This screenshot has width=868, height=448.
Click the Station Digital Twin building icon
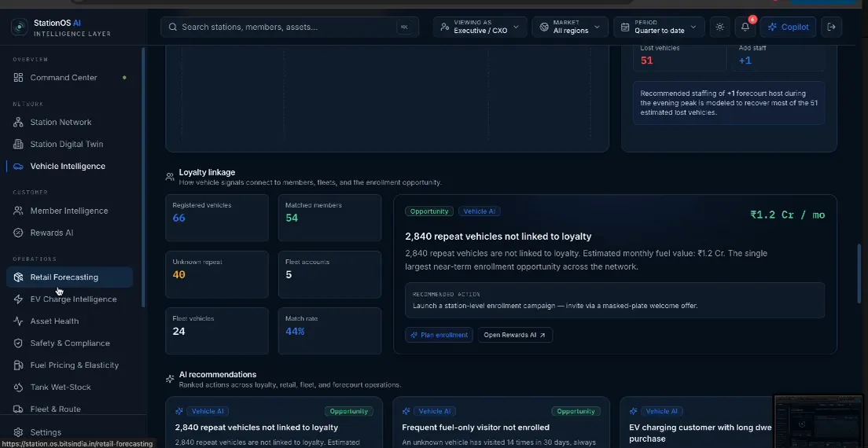18,145
